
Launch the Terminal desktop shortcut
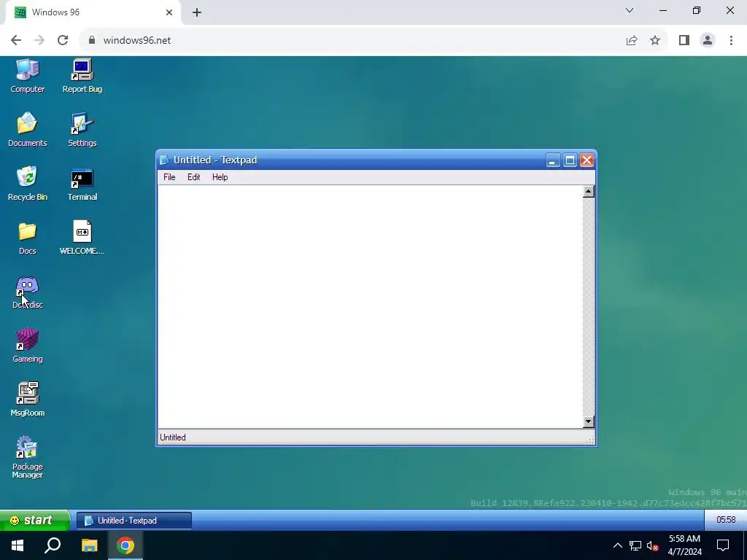(82, 183)
